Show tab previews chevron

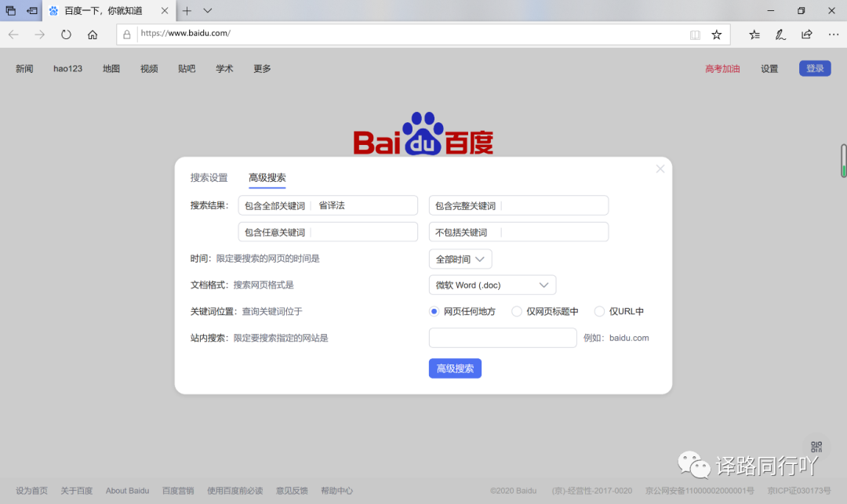[x=207, y=11]
